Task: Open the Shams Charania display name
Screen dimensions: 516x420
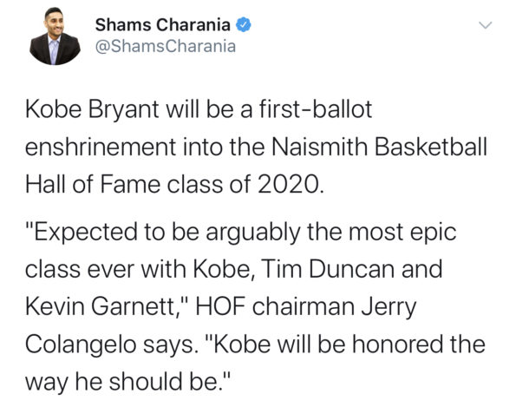Action: [x=162, y=25]
